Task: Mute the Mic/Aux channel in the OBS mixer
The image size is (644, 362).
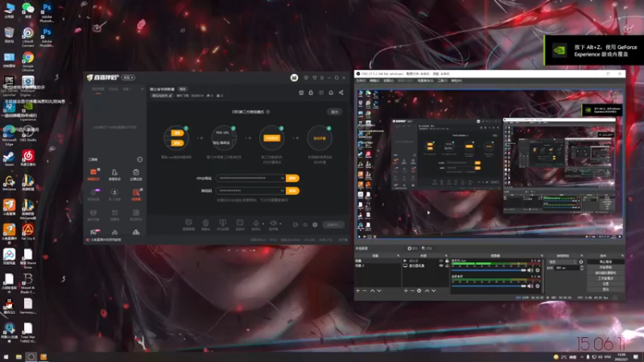Action: point(530,270)
